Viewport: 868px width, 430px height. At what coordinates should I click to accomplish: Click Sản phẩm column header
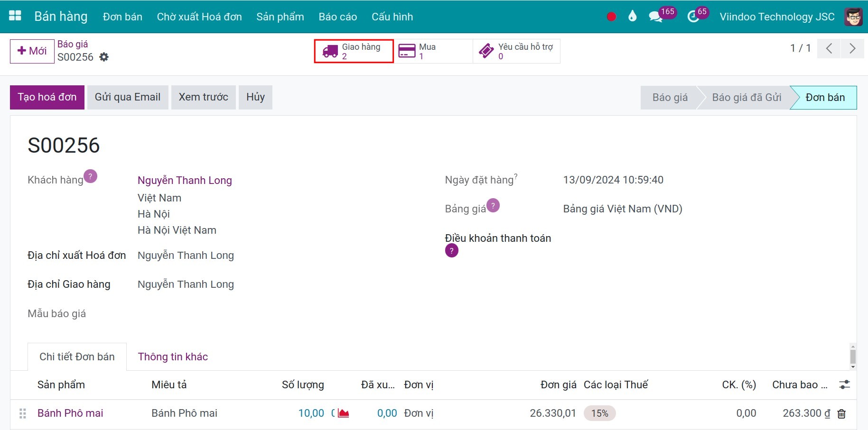tap(61, 385)
